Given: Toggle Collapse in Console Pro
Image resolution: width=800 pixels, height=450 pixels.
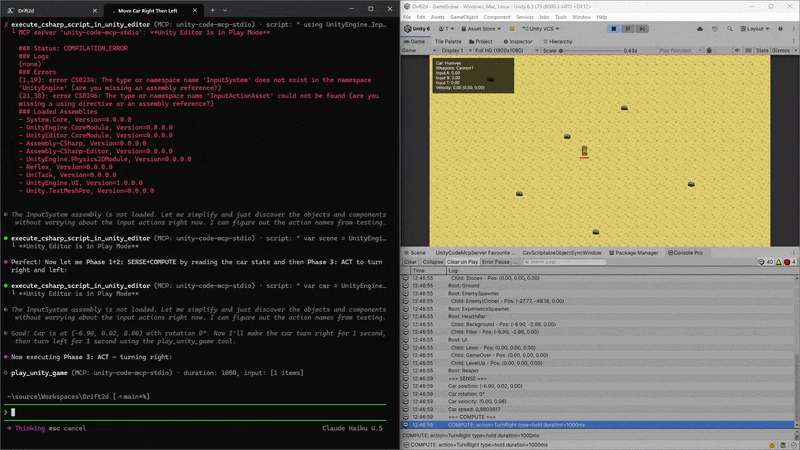Looking at the screenshot, I should tap(433, 262).
